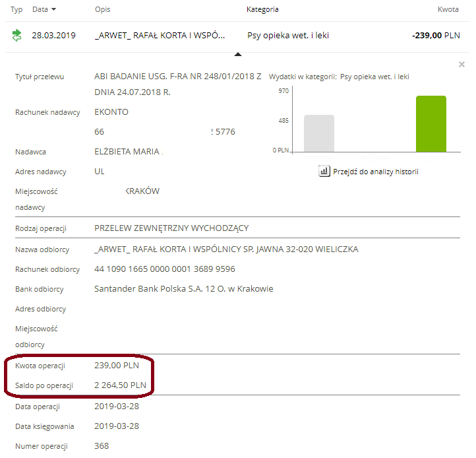Click the KRAKÓW sender city
Viewport: 476px width, 458px height.
[142, 191]
